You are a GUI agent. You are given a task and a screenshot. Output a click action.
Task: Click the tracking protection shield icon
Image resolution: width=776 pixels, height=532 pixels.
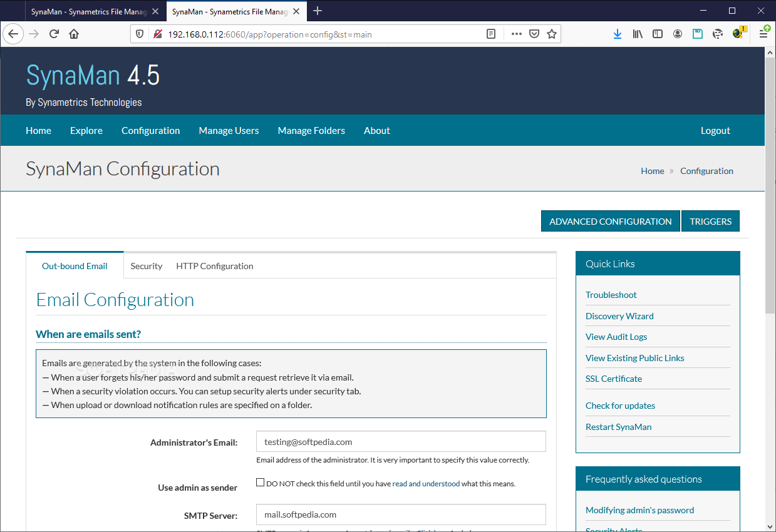tap(140, 34)
